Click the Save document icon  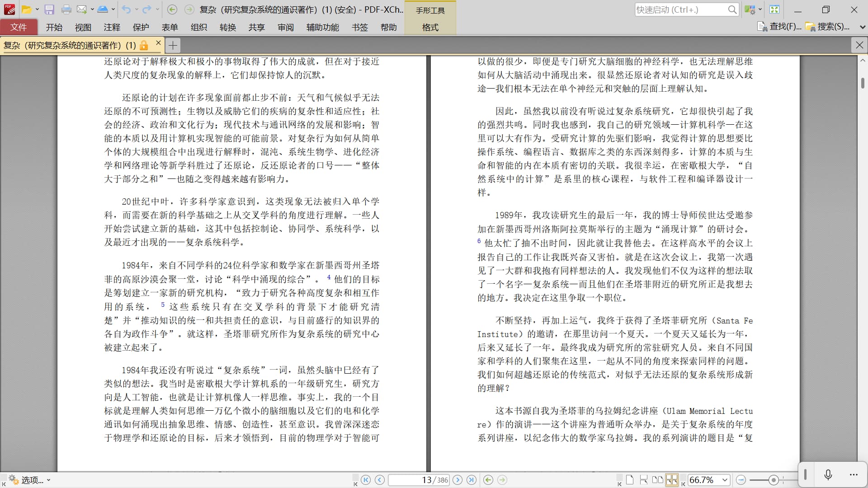pyautogui.click(x=49, y=9)
